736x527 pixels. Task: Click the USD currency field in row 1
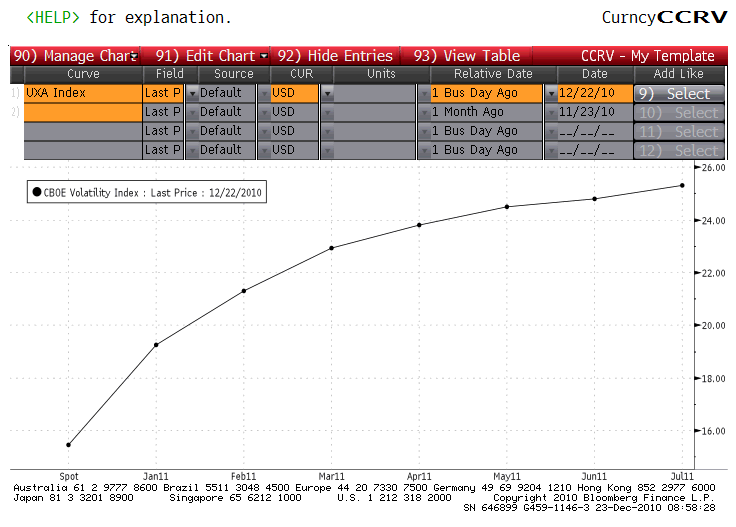click(x=294, y=93)
